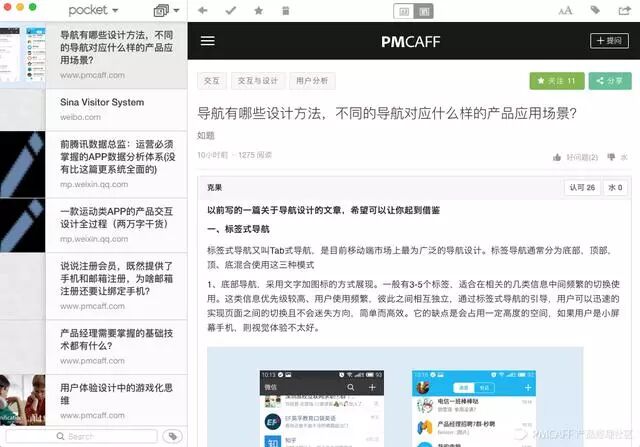The width and height of the screenshot is (640, 447).
Task: Click thumbs-down 水 icon under question
Action: (x=611, y=157)
